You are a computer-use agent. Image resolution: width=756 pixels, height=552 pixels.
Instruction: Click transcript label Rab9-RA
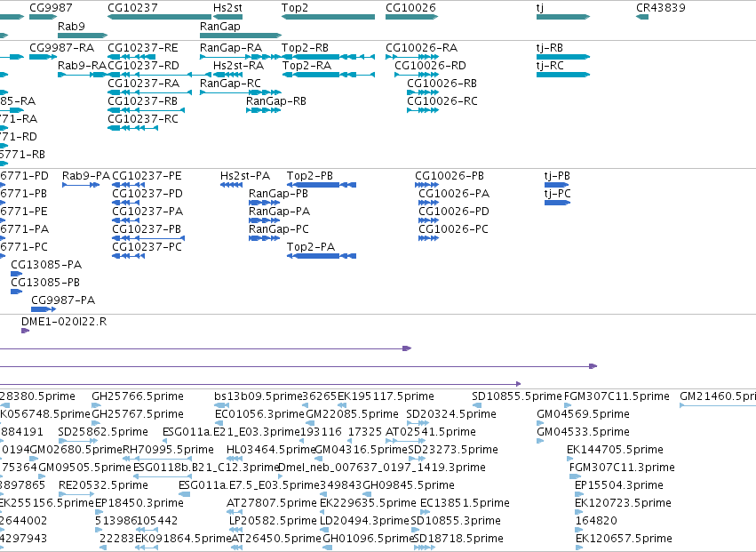(x=82, y=66)
